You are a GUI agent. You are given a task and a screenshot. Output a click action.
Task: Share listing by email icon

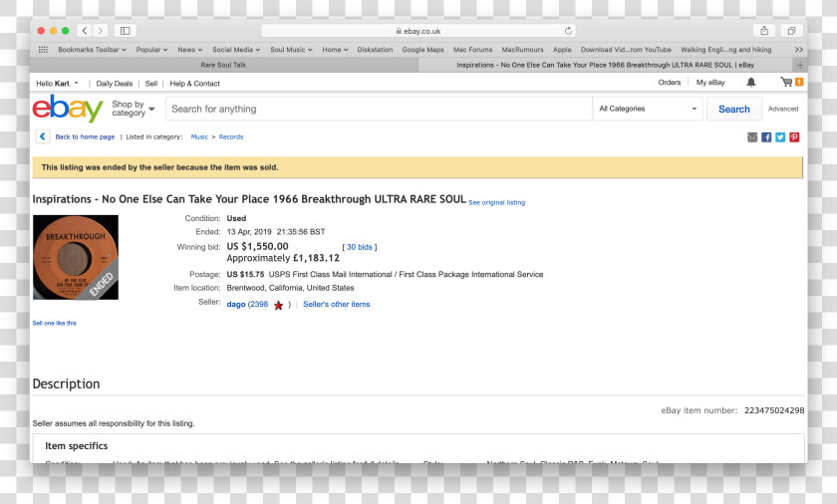point(752,137)
